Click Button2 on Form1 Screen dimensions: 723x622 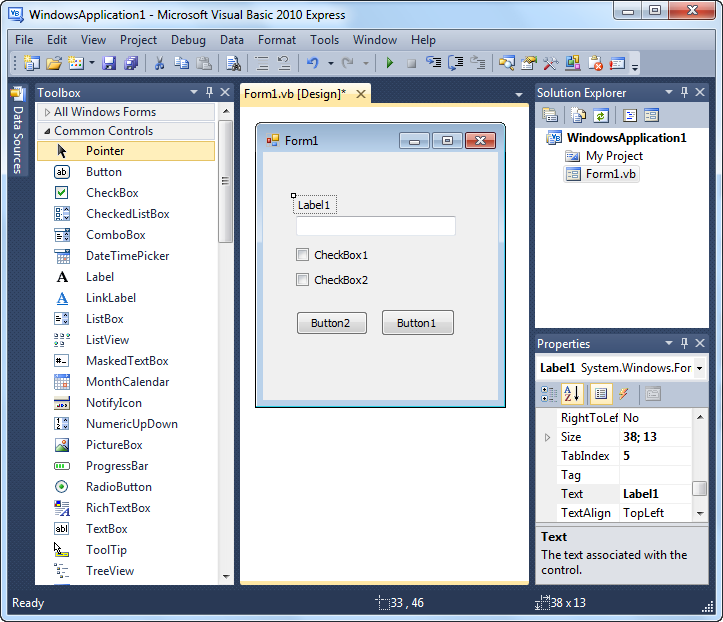tap(332, 323)
